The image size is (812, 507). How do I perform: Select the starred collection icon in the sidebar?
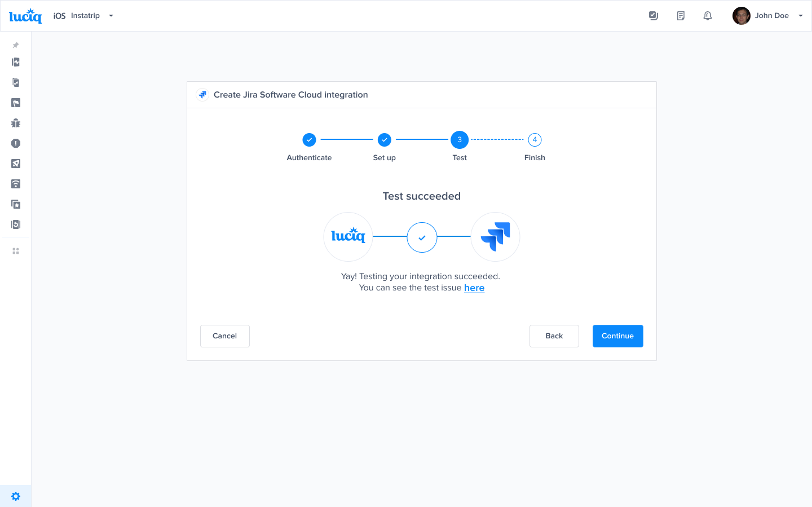[16, 204]
